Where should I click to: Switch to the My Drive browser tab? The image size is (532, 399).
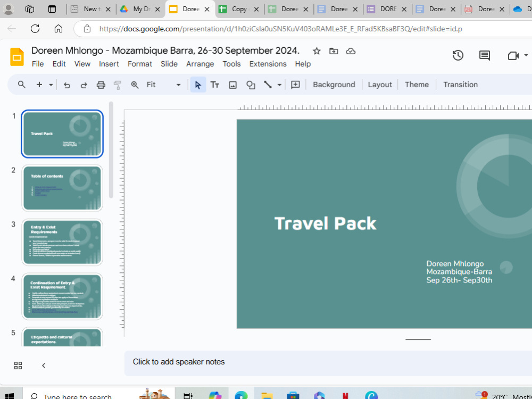pos(140,9)
